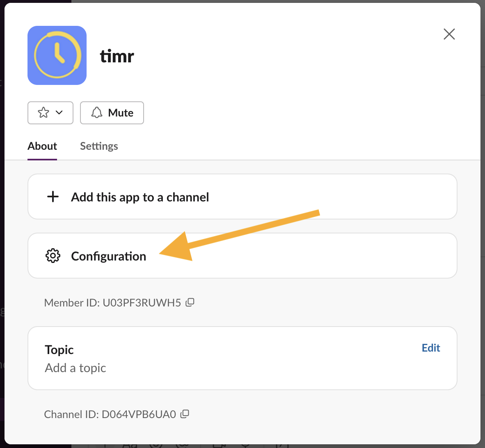The height and width of the screenshot is (448, 485).
Task: Open the Configuration option
Action: (x=243, y=256)
